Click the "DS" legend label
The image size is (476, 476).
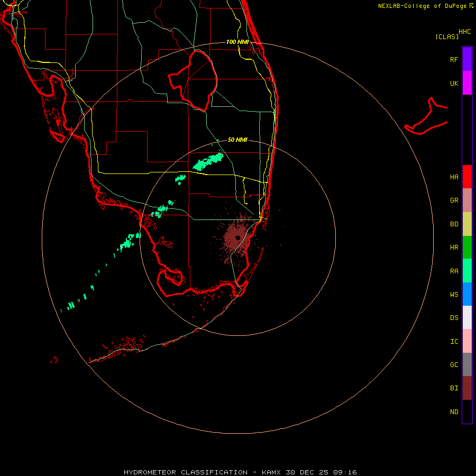[x=454, y=318]
